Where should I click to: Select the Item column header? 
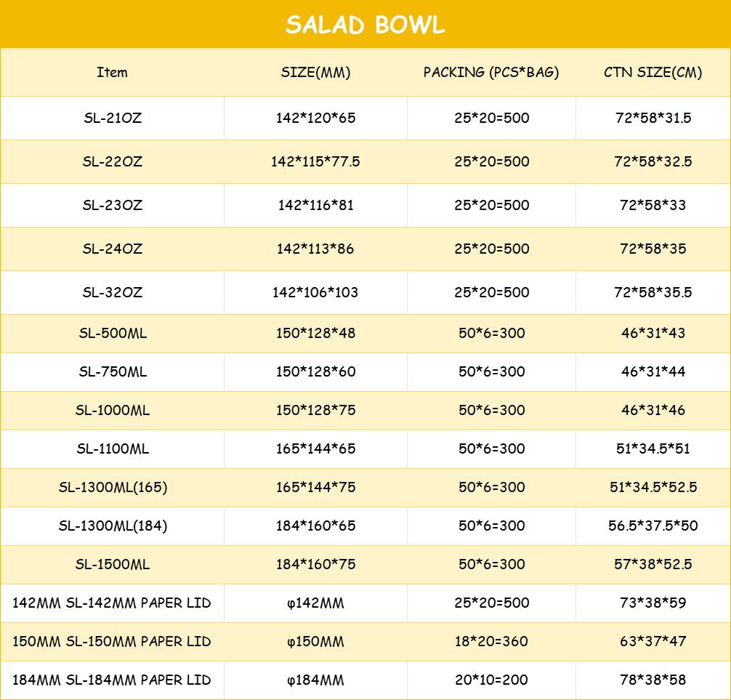[x=112, y=72]
